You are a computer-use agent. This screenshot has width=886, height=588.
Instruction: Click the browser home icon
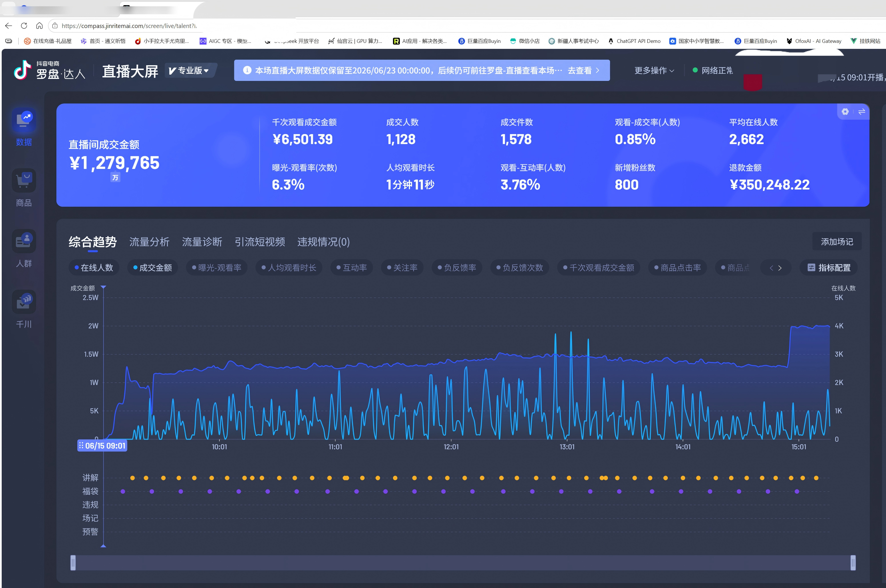coord(39,25)
